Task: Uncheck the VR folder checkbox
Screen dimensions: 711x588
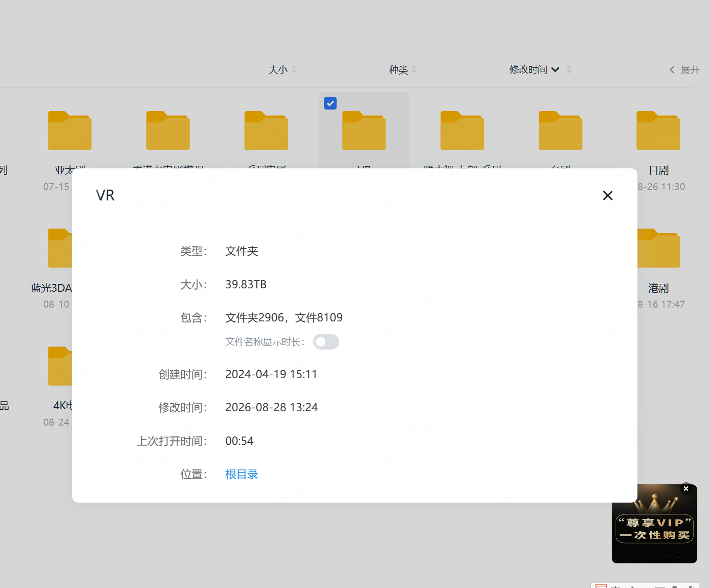Action: point(330,103)
